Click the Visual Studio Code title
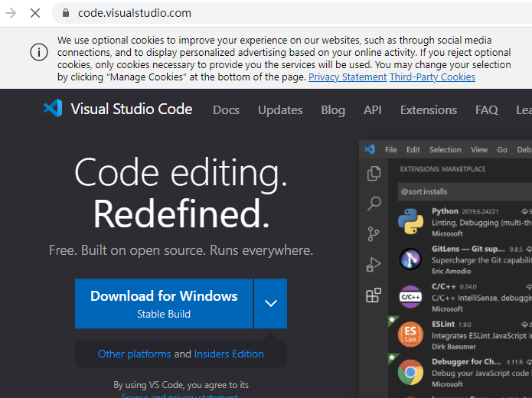This screenshot has width=532, height=398. coord(132,109)
